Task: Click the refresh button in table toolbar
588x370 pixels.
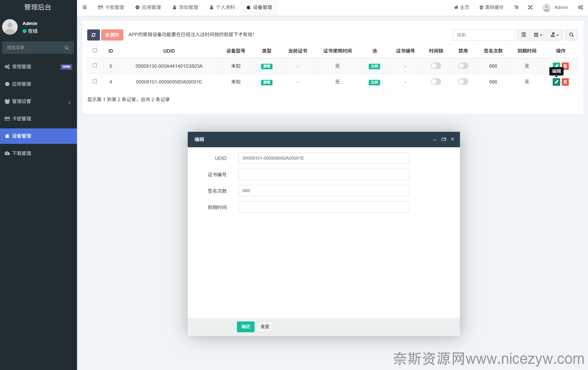Action: tap(93, 35)
